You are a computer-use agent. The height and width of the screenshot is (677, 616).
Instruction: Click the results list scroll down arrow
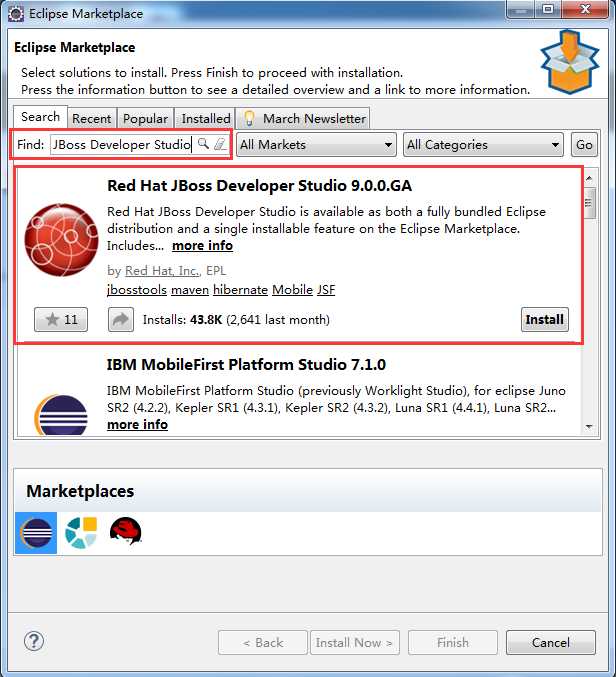[590, 427]
